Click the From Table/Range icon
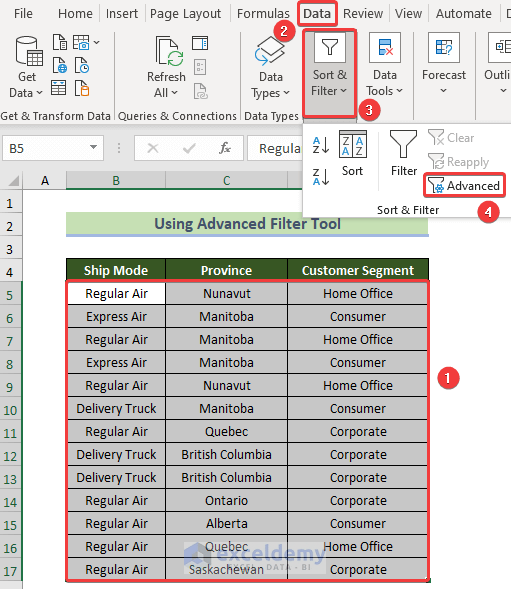Viewport: 511px width, 589px height. click(59, 89)
